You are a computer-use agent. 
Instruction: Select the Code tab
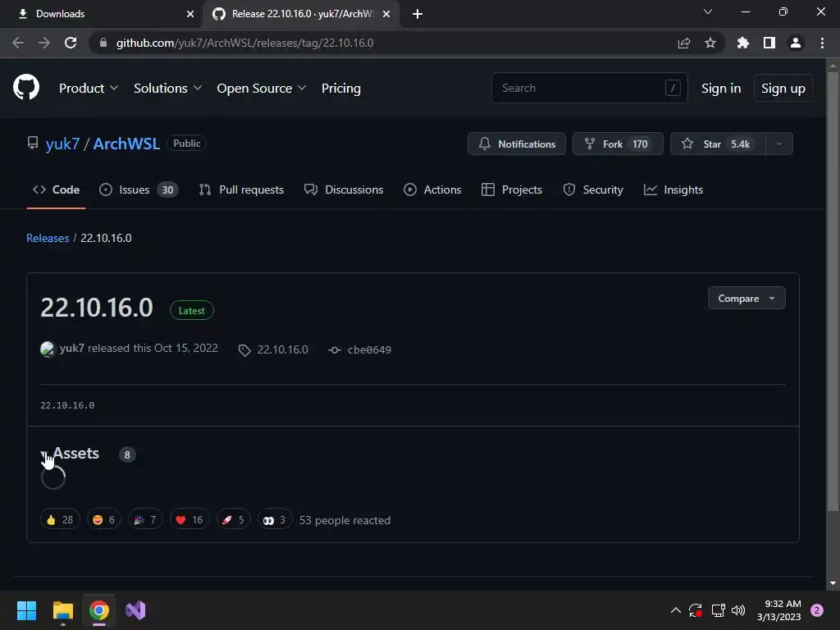(x=57, y=189)
